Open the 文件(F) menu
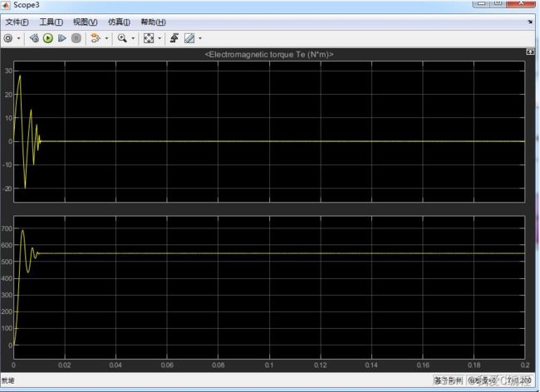 click(x=17, y=22)
